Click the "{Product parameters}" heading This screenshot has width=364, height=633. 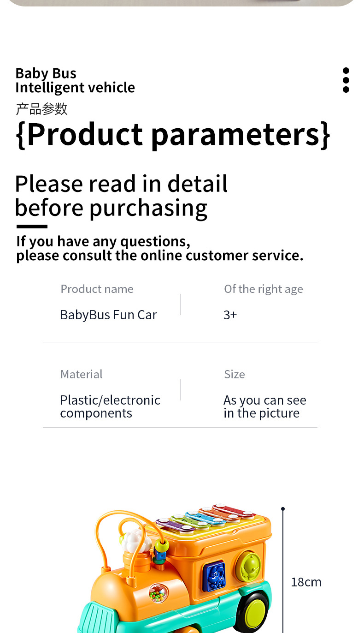[x=173, y=134]
